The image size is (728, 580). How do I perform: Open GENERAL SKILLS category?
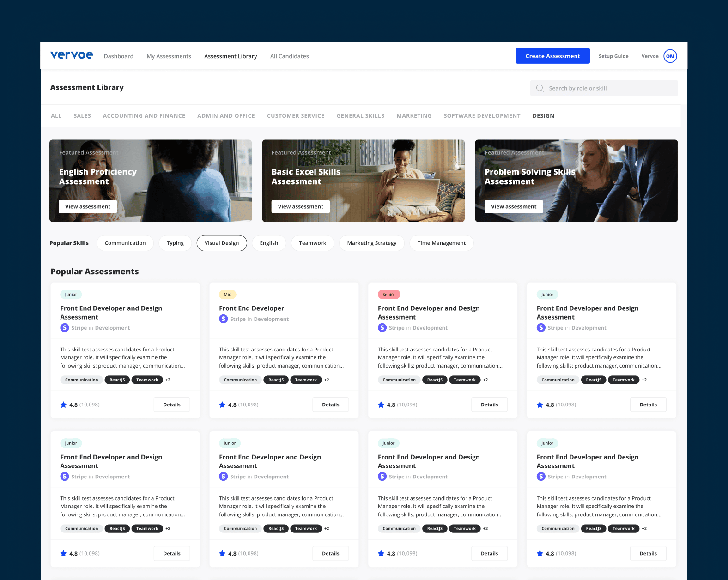pos(360,116)
